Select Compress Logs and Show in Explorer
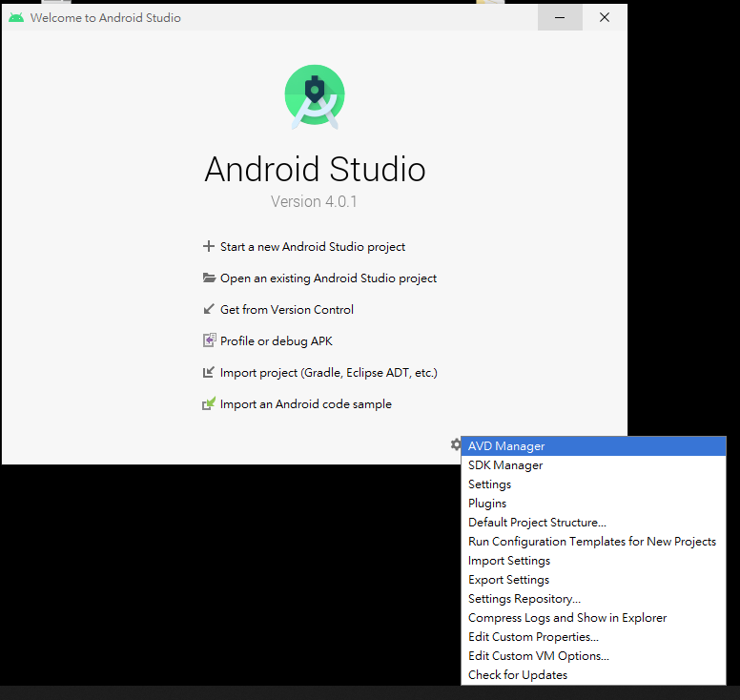The image size is (740, 700). click(x=593, y=618)
